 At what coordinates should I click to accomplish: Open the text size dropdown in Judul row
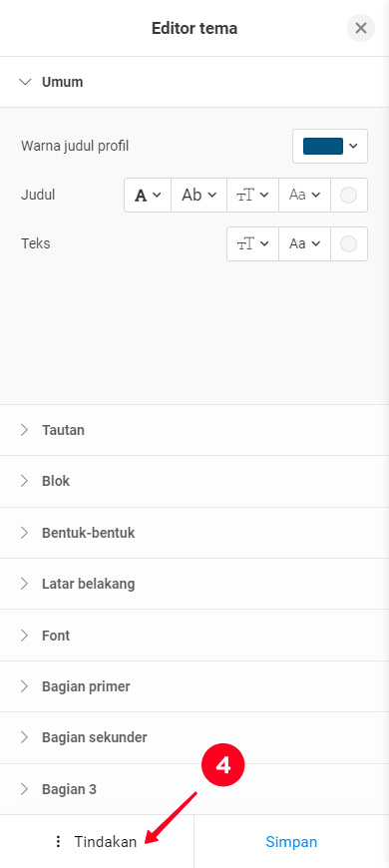[253, 195]
